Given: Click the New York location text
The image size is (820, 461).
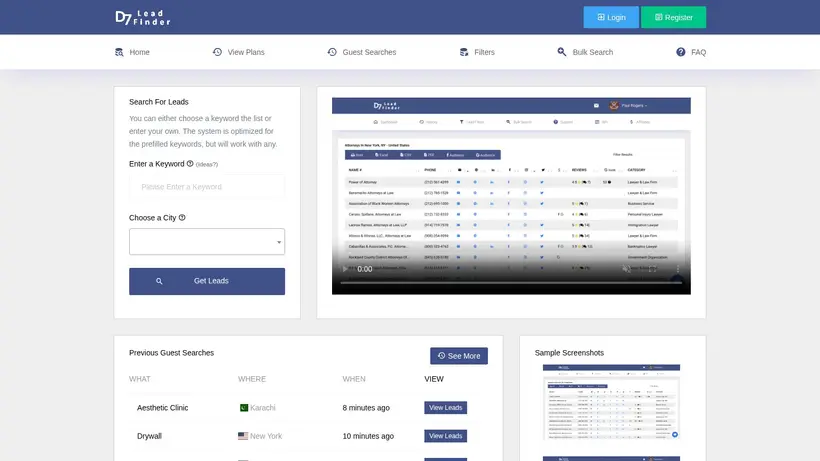Looking at the screenshot, I should (x=266, y=436).
